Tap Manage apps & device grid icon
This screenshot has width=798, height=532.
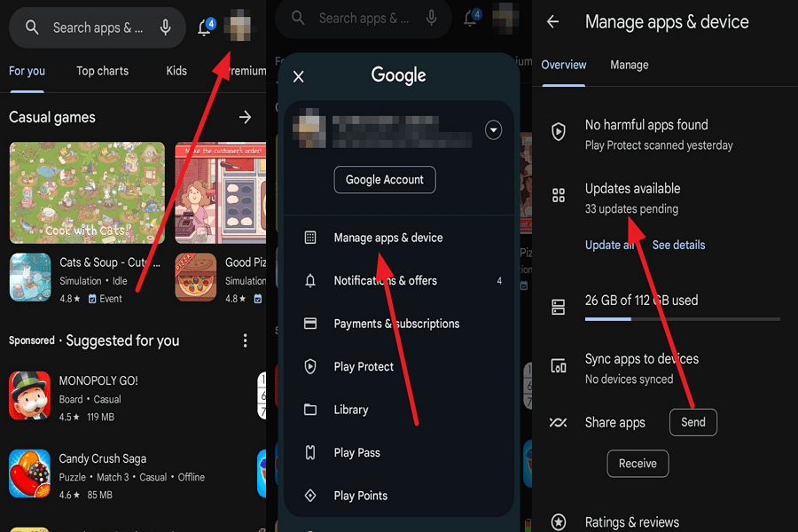click(310, 238)
